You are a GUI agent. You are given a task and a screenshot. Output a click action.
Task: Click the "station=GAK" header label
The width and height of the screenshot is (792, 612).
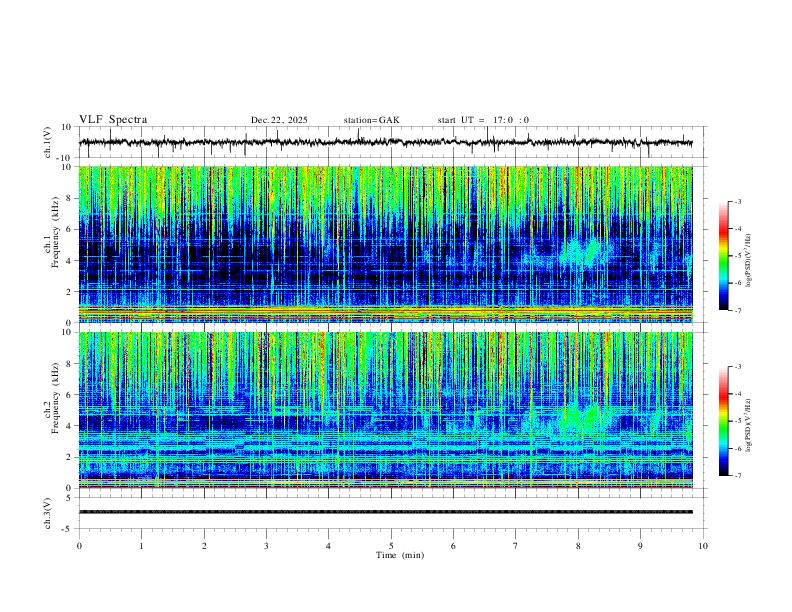coord(371,120)
